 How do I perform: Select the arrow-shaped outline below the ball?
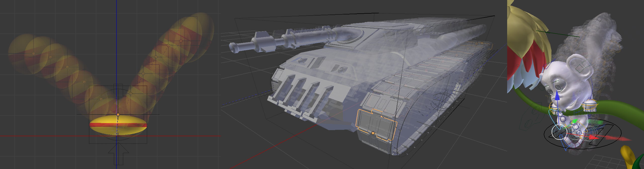click(118, 154)
